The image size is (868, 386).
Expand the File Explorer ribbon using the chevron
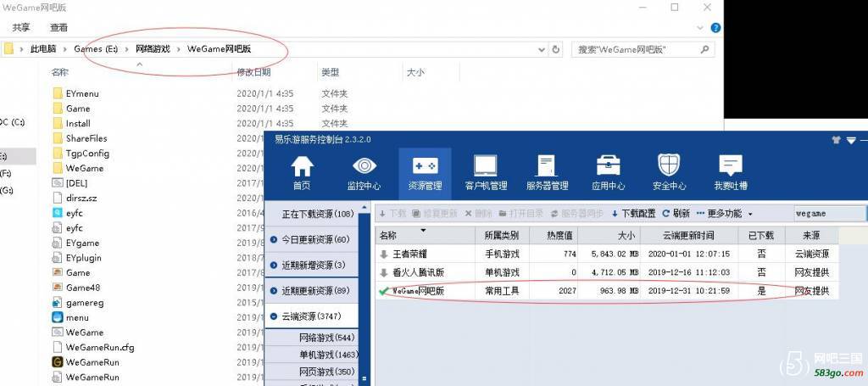(701, 28)
